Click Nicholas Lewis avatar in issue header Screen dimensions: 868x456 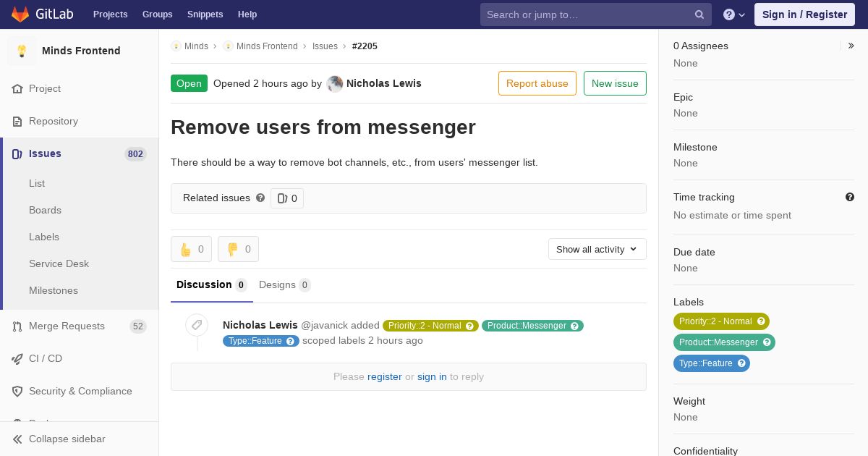point(335,83)
